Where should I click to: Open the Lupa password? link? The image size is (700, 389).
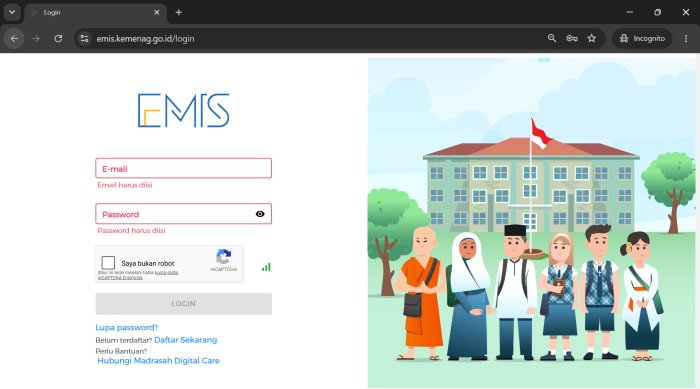(127, 327)
